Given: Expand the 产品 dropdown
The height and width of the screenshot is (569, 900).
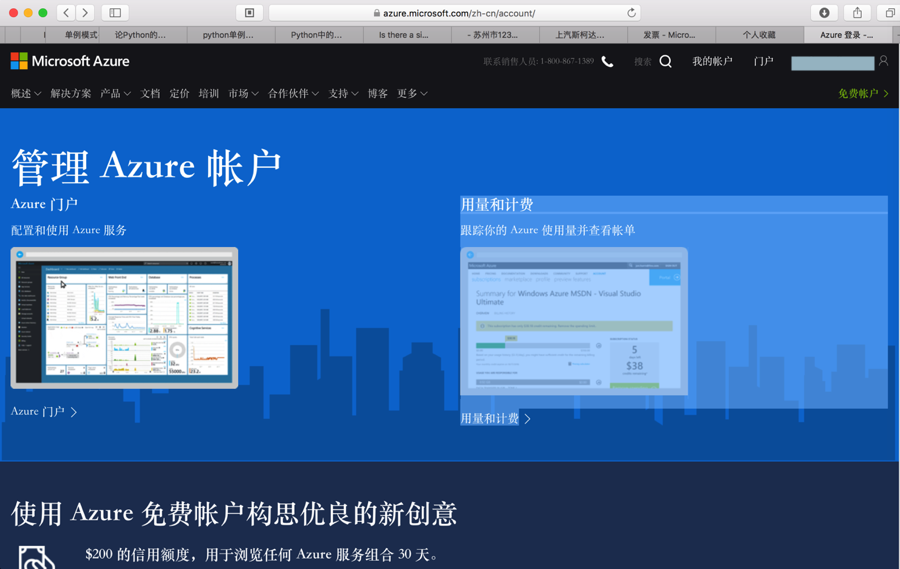Looking at the screenshot, I should pyautogui.click(x=115, y=94).
